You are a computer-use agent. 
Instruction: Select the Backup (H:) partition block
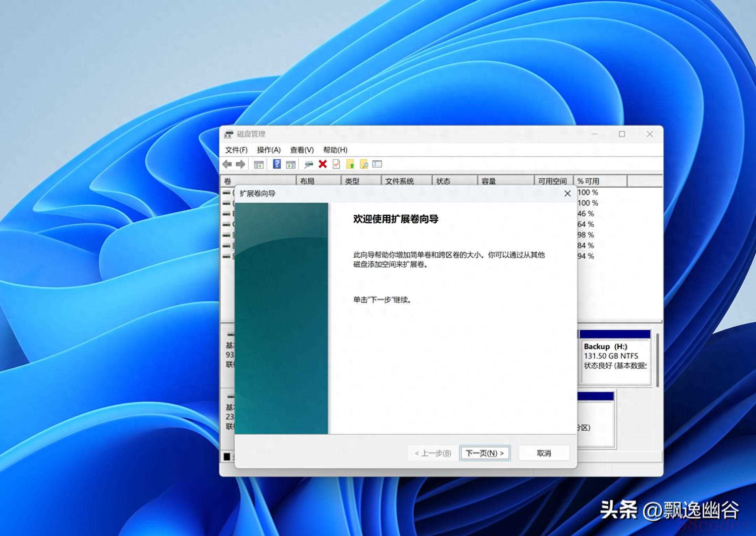615,361
